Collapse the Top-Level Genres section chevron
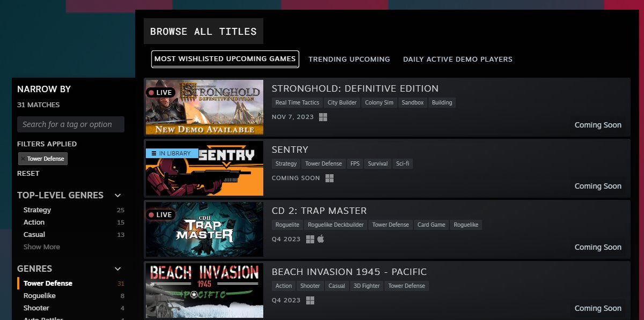644x320 pixels. click(x=118, y=196)
